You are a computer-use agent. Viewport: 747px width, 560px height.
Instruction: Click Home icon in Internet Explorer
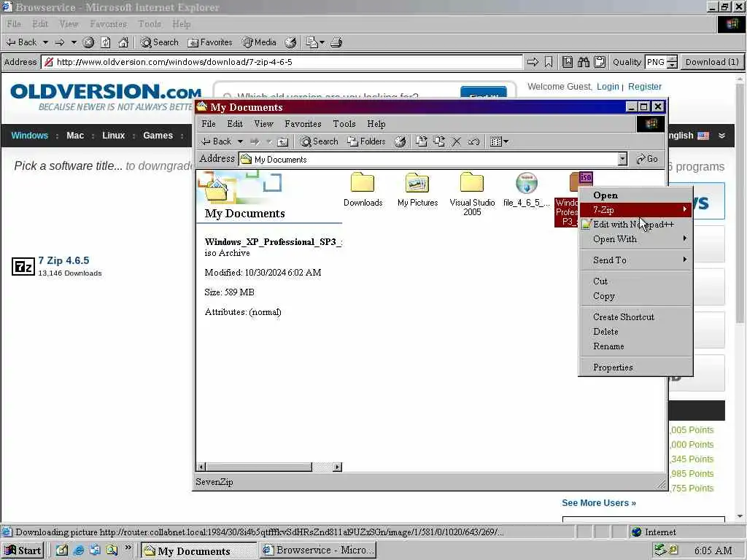(123, 42)
